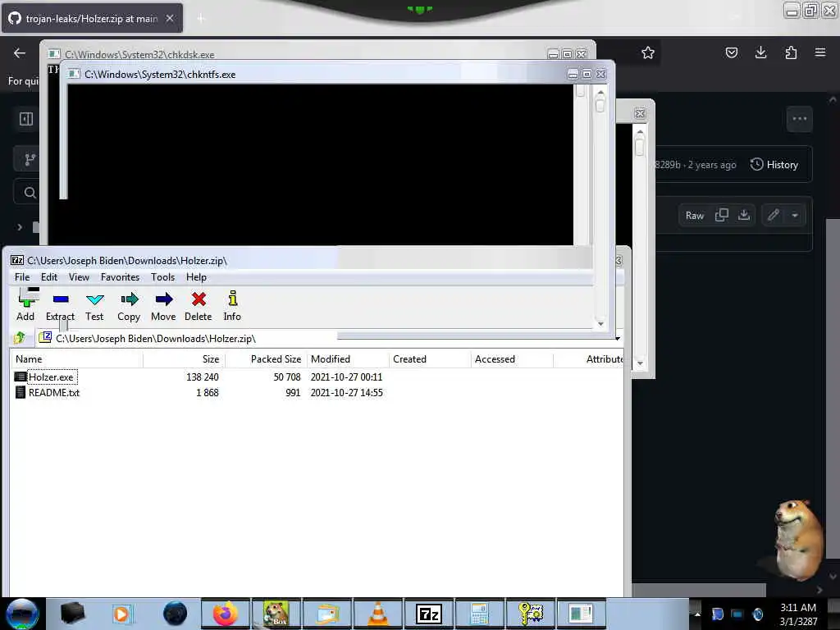Click scroll down arrow in chkntfs.exe window
Viewport: 840px width, 630px height.
click(600, 323)
